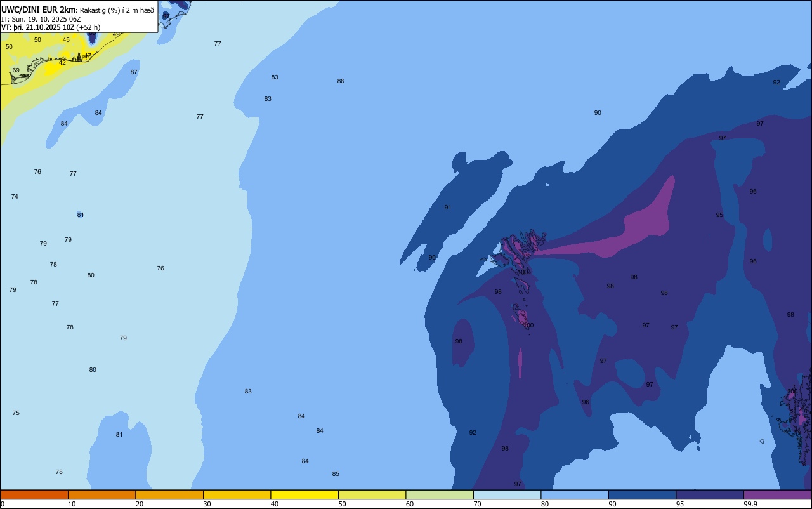Pick the pale yellow 50–60 legend swatch
The width and height of the screenshot is (812, 509).
point(372,494)
